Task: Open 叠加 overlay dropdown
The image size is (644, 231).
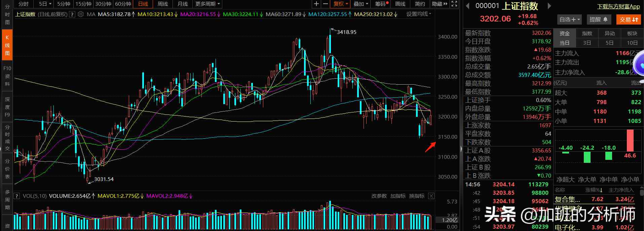Action: tap(361, 4)
